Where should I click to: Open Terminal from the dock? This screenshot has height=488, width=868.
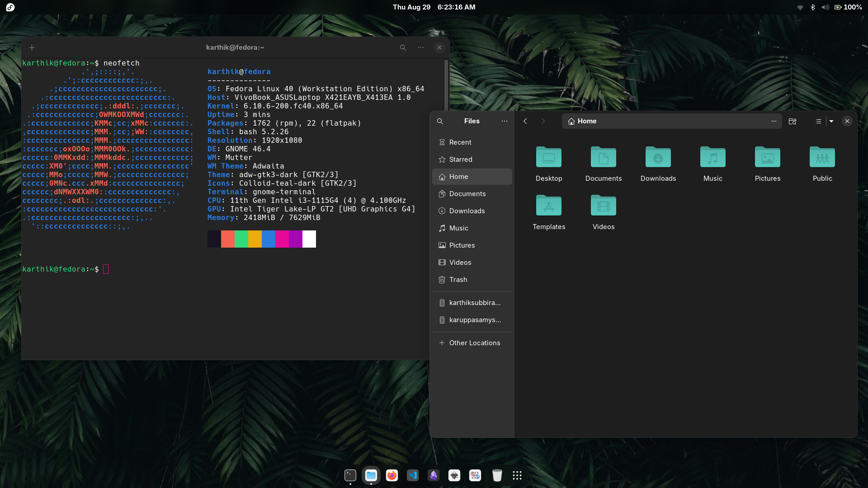(350, 475)
